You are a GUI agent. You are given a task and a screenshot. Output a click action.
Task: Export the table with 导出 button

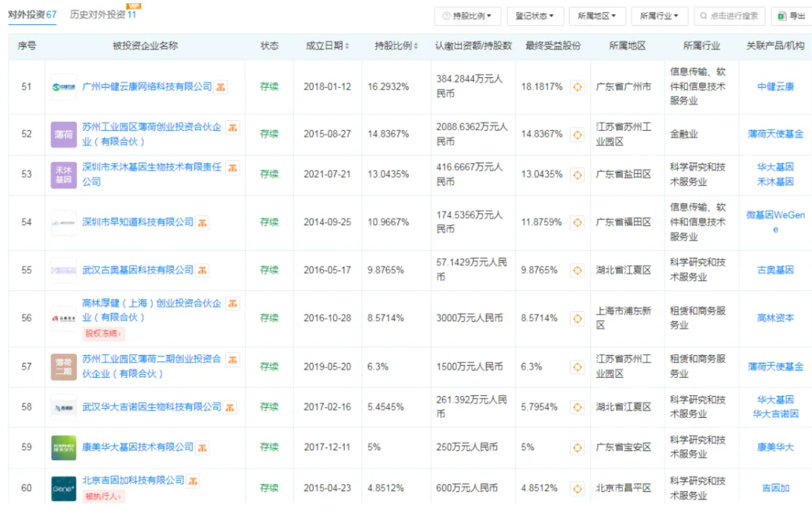pyautogui.click(x=791, y=16)
